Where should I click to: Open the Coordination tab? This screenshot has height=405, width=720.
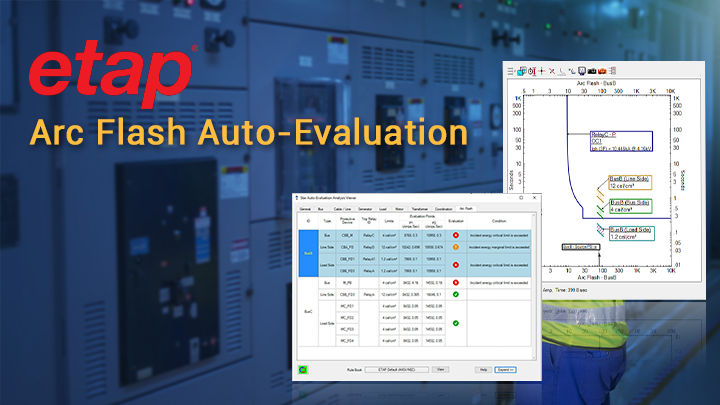(444, 209)
